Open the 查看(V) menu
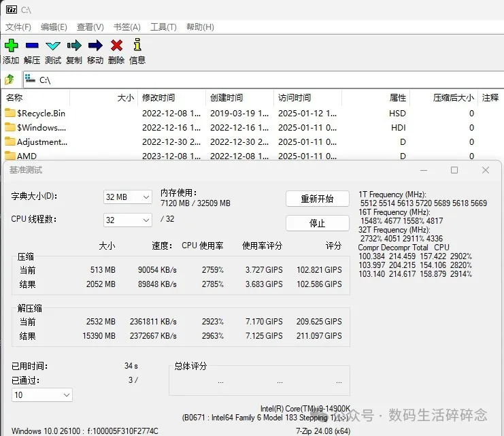Image resolution: width=504 pixels, height=436 pixels. click(x=90, y=27)
